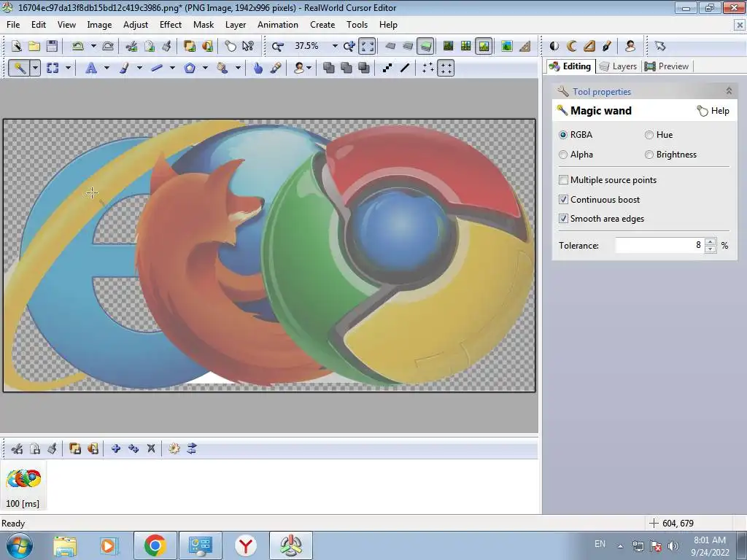Viewport: 747px width, 560px height.
Task: Select the Flood fill bucket tool
Action: (222, 68)
